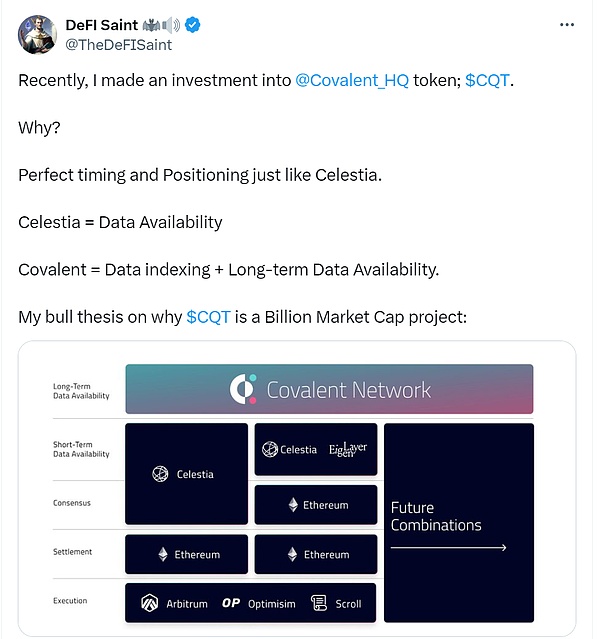This screenshot has height=639, width=600.
Task: Click the Ethereum icon in the Consensus row
Action: [x=293, y=505]
